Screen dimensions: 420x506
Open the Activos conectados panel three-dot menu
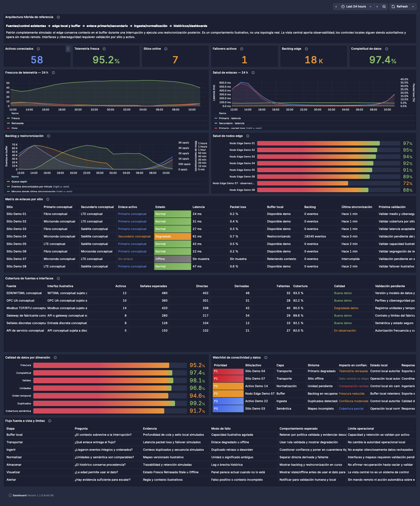point(68,49)
